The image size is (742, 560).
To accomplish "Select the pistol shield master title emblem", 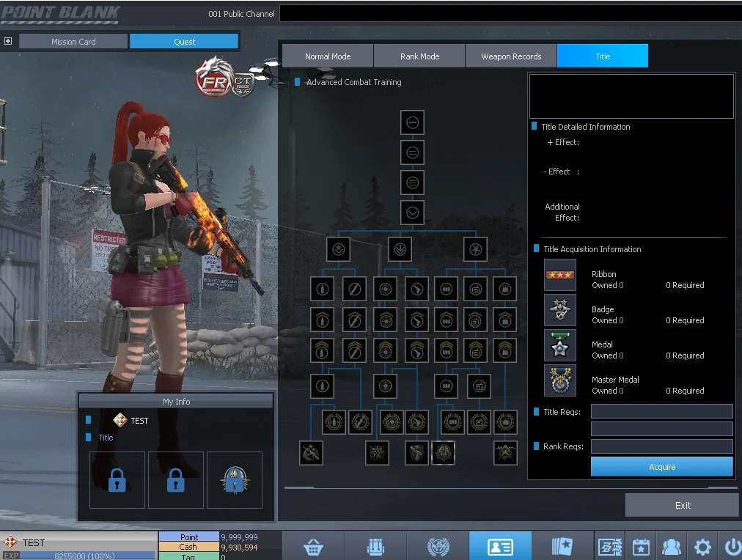I will 417,453.
